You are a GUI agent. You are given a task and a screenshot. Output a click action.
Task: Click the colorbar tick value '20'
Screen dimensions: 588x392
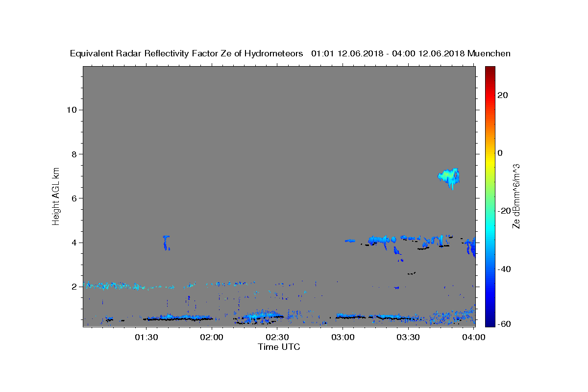503,95
